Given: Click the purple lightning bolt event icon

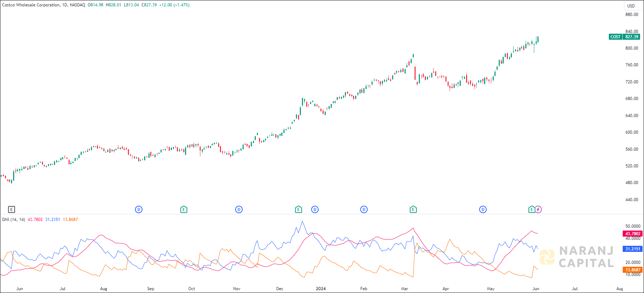Looking at the screenshot, I should [x=539, y=210].
